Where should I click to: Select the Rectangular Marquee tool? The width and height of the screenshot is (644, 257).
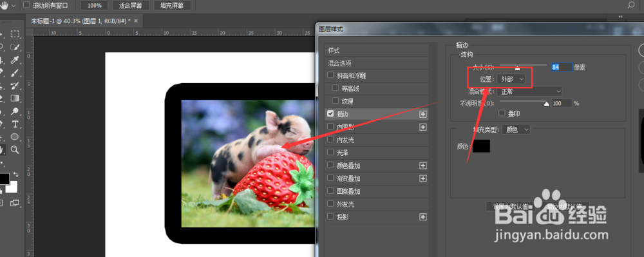tap(15, 34)
